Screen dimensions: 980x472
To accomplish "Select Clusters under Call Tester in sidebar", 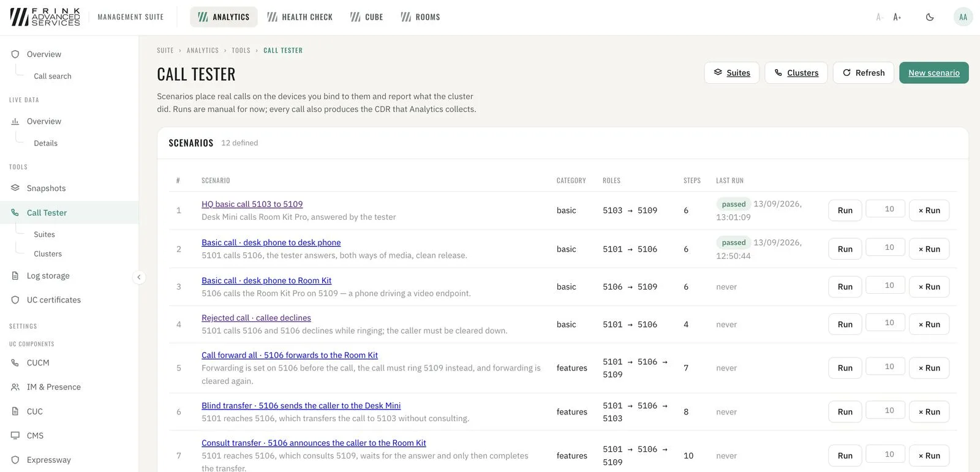I will [x=48, y=253].
